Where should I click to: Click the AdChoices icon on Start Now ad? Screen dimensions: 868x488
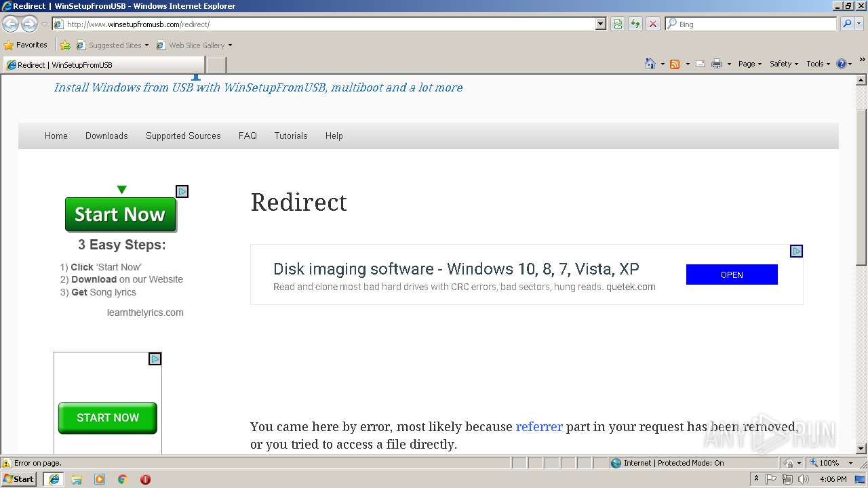[182, 191]
